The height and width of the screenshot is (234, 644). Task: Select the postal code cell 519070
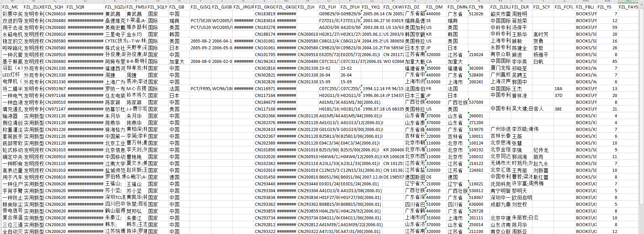click(x=479, y=129)
